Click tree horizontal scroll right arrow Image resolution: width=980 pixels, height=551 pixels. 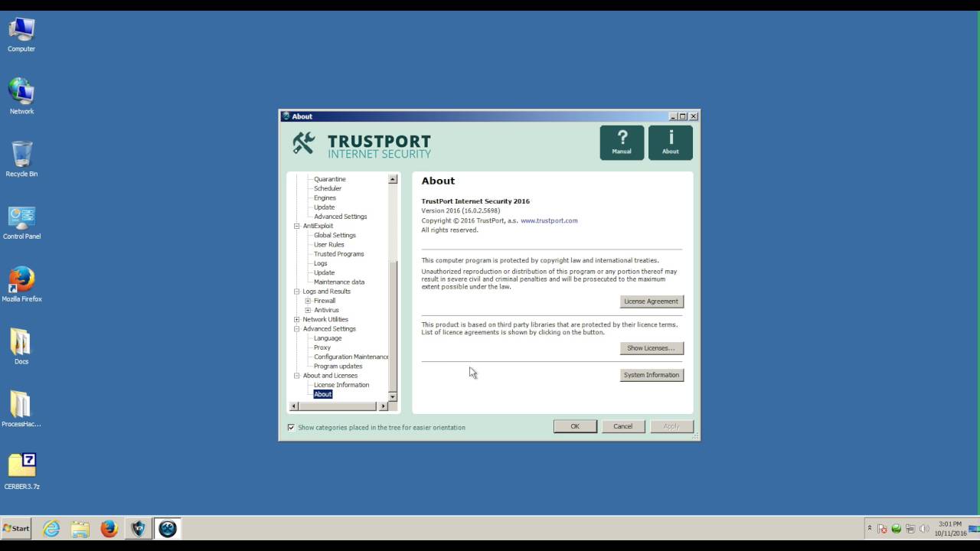[x=384, y=406]
